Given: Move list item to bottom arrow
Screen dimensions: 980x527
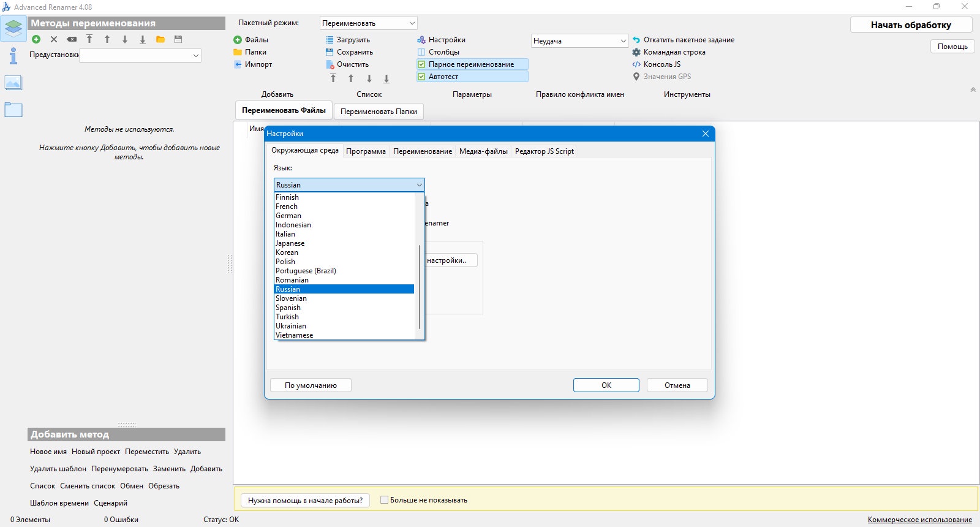Looking at the screenshot, I should click(386, 78).
